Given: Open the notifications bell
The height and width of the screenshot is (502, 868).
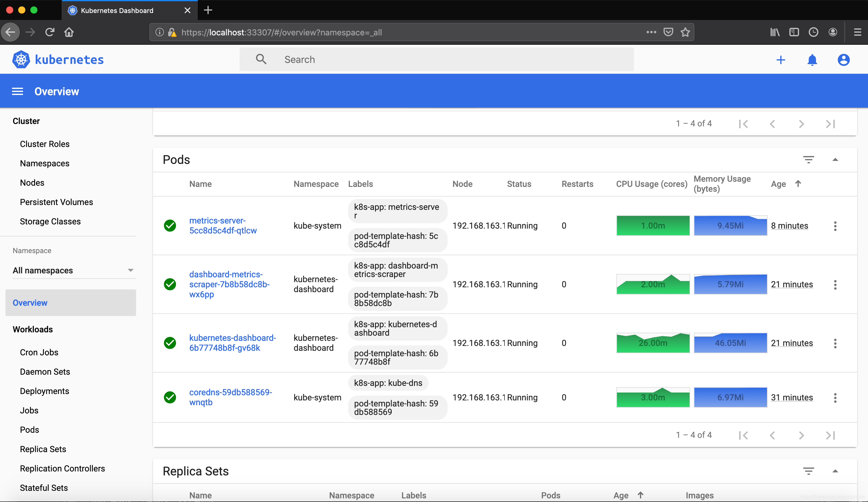Looking at the screenshot, I should [x=812, y=60].
